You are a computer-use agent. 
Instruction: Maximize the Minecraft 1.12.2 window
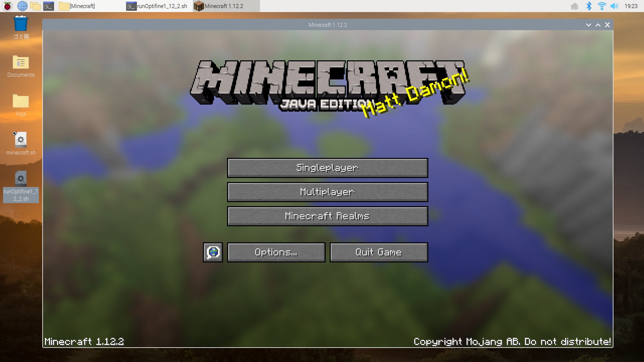click(x=598, y=25)
